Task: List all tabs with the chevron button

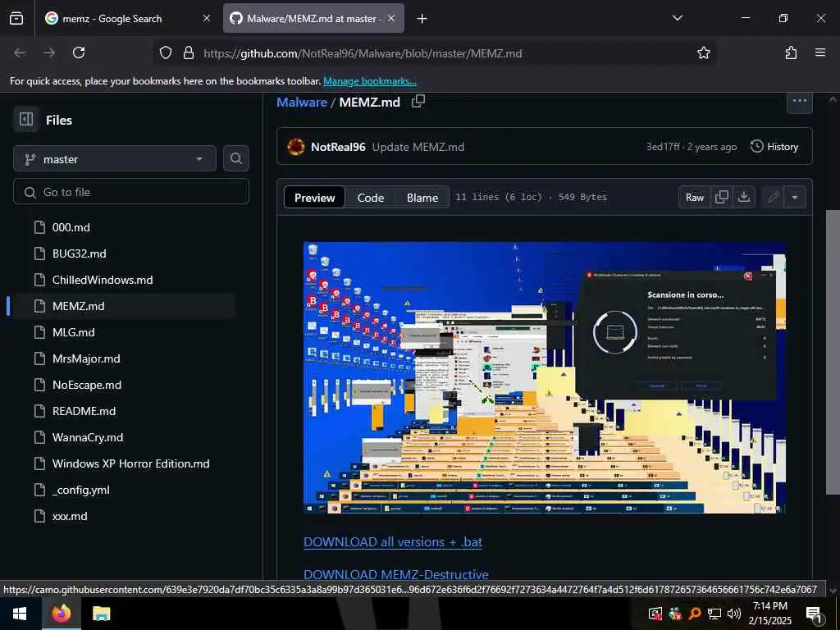Action: coord(677,18)
